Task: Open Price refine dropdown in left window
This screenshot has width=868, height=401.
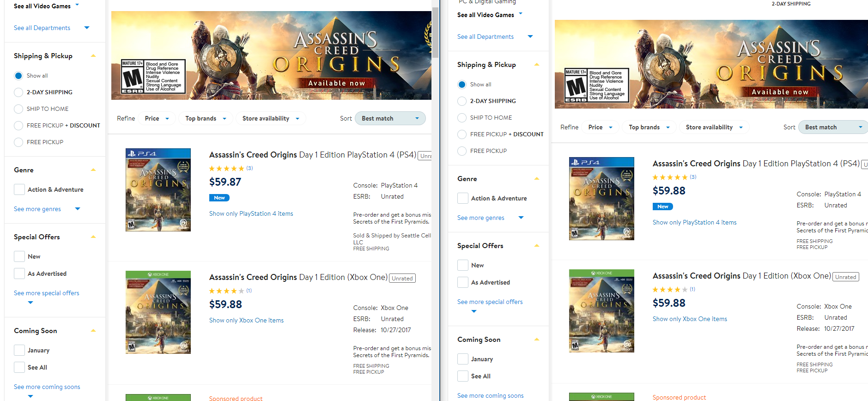Action: [x=157, y=119]
